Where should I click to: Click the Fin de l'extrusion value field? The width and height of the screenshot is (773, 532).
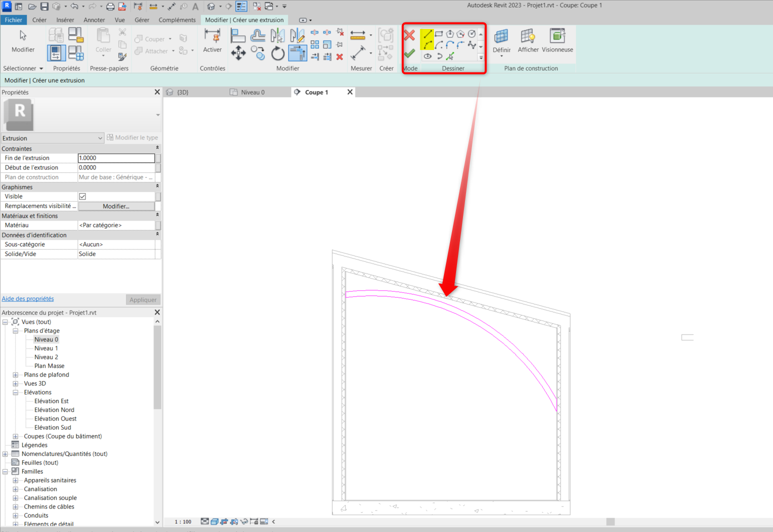click(116, 158)
